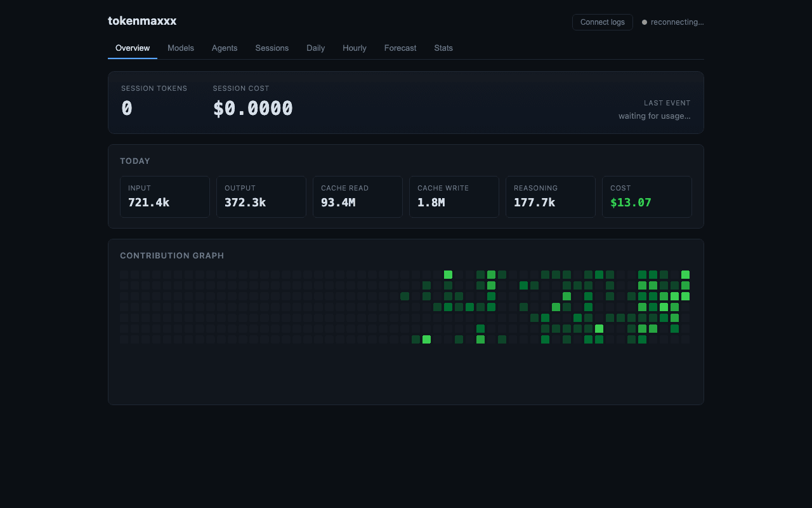Click the LAST EVENT label
This screenshot has width=812, height=508.
point(667,103)
